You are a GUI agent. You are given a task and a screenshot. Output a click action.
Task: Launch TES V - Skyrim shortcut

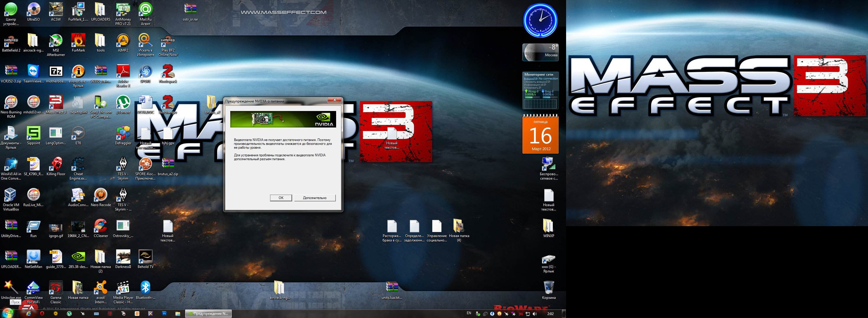click(x=123, y=169)
